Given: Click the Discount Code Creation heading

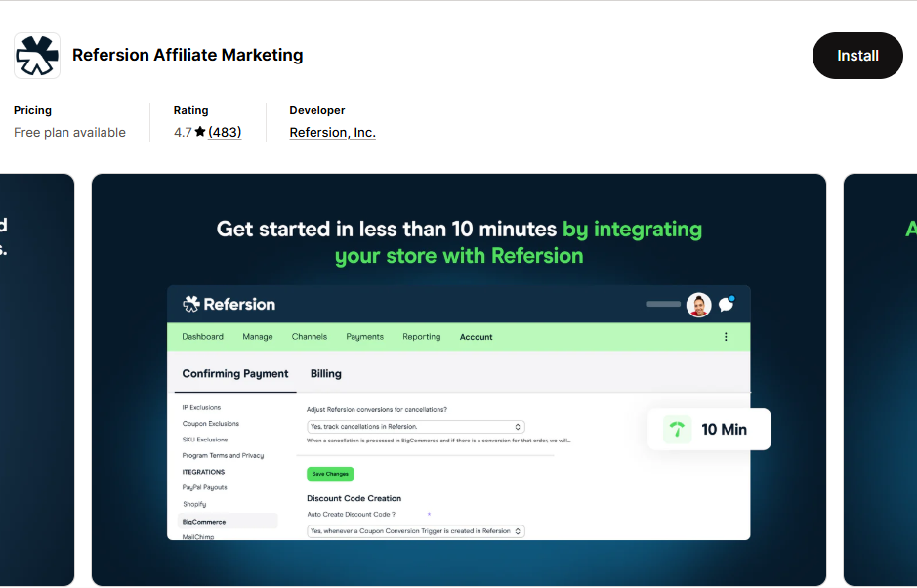Looking at the screenshot, I should click(x=354, y=498).
